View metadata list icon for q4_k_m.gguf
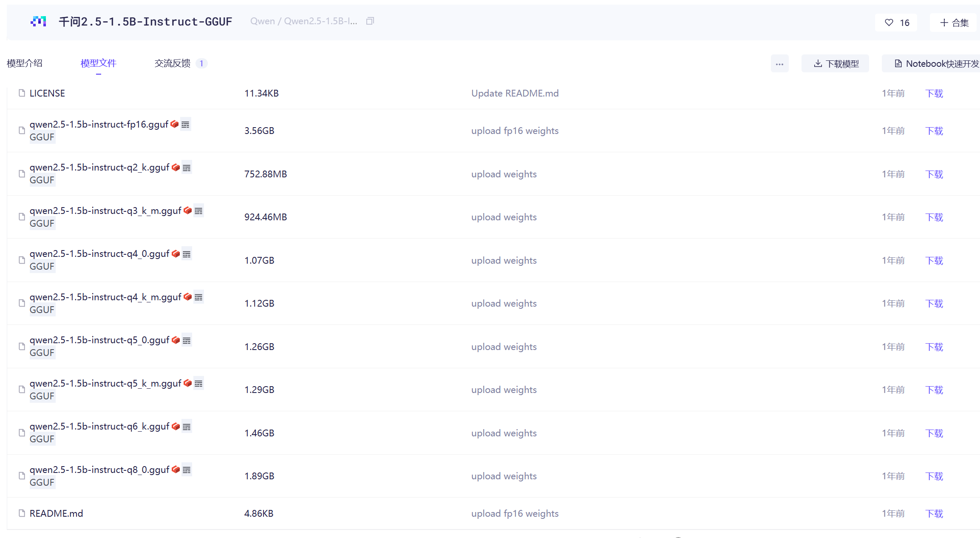Screen dimensions: 980x538 198,297
